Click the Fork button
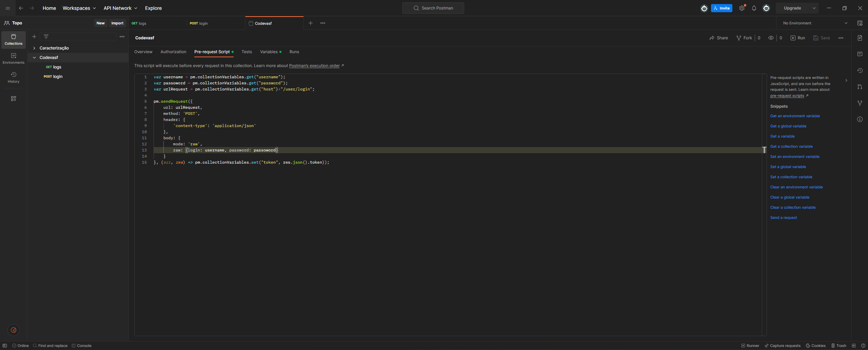Image resolution: width=868 pixels, height=350 pixels. point(744,38)
